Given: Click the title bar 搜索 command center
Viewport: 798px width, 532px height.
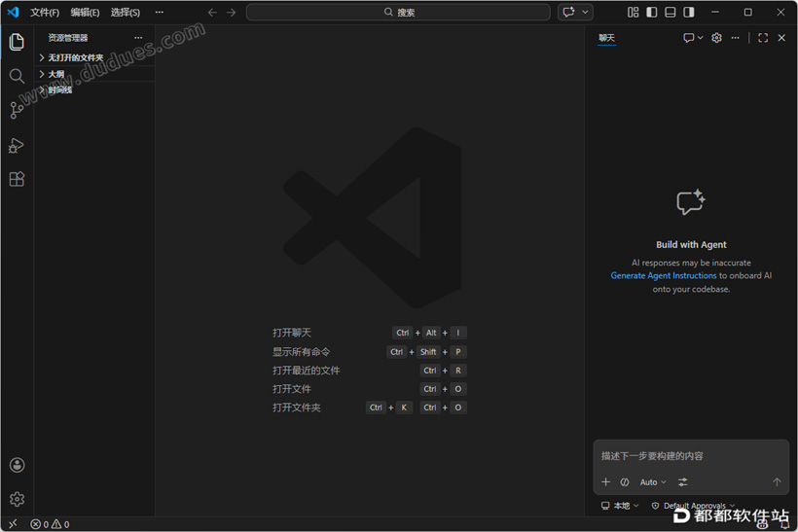Looking at the screenshot, I should point(398,13).
